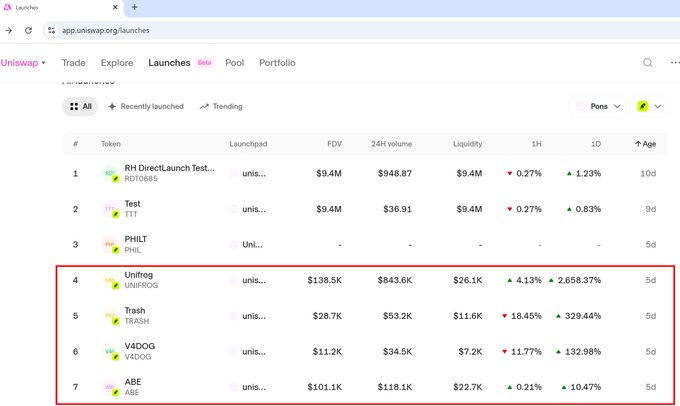The height and width of the screenshot is (406, 680).
Task: Sort by the Age column header
Action: [645, 144]
